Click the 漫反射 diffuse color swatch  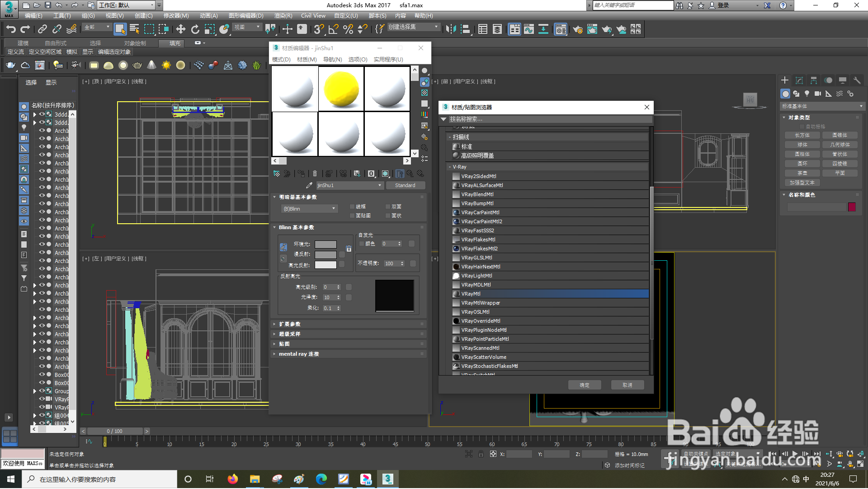point(325,254)
